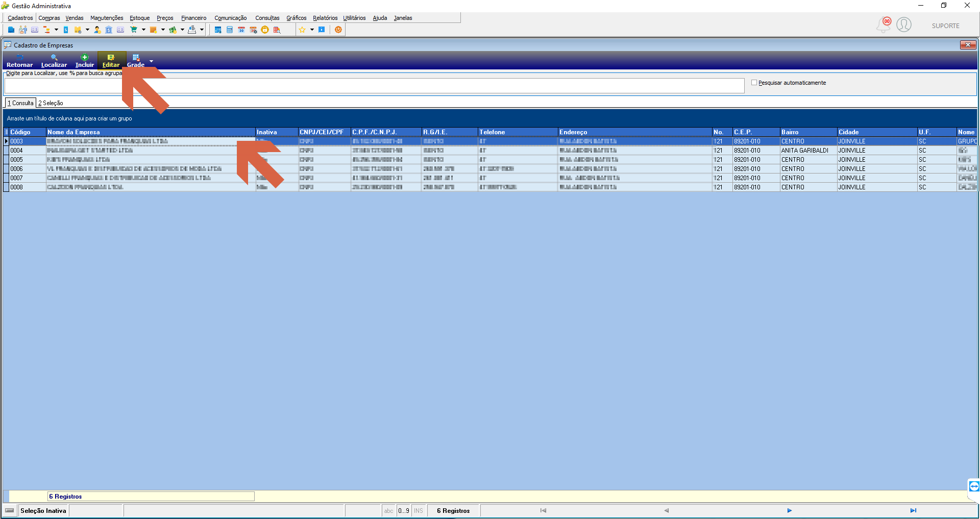Click the yellow favorites star icon
The height and width of the screenshot is (519, 980).
(302, 30)
